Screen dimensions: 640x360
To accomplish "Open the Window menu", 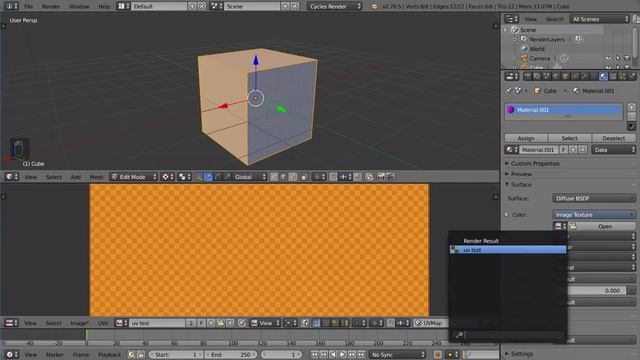I will coord(79,6).
